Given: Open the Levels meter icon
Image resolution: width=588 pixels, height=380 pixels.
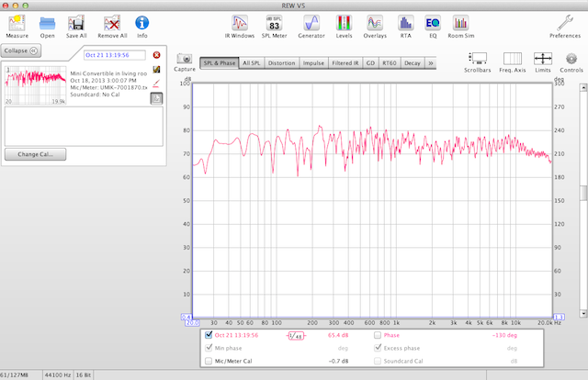Looking at the screenshot, I should 345,21.
